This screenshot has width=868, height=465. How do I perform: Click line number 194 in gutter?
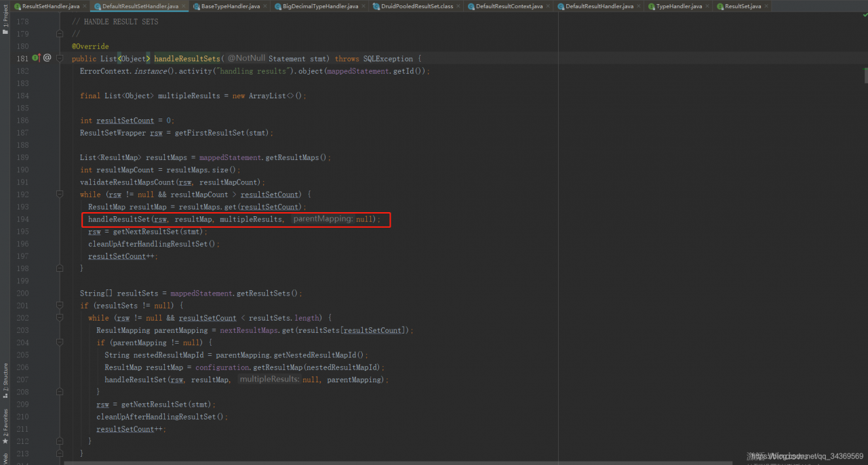tap(23, 220)
